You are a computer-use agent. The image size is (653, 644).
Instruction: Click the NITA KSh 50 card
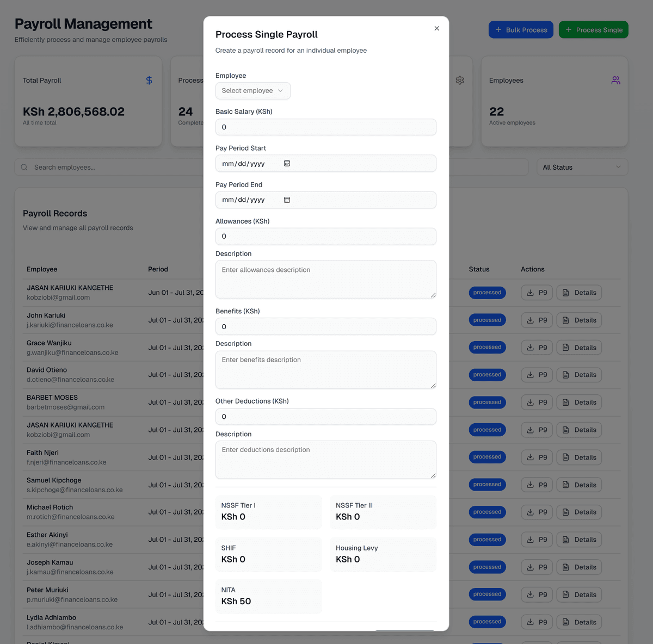point(269,596)
